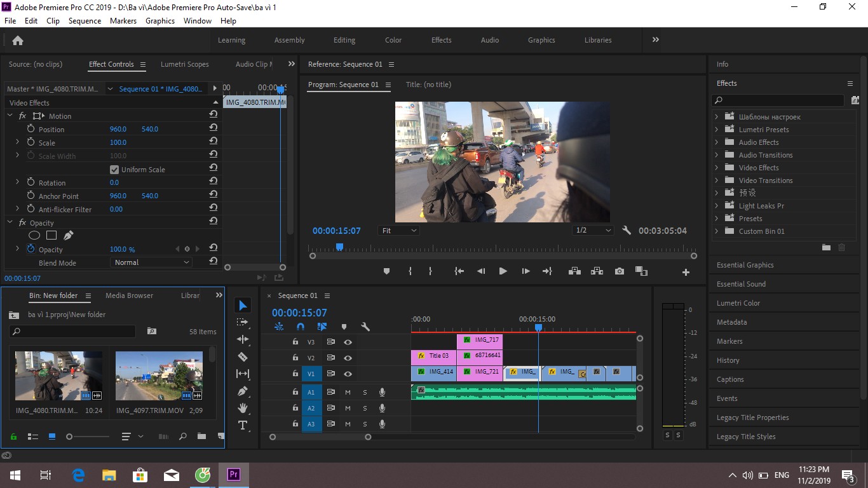Open timeline display settings wrench
This screenshot has height=488, width=868.
point(365,327)
